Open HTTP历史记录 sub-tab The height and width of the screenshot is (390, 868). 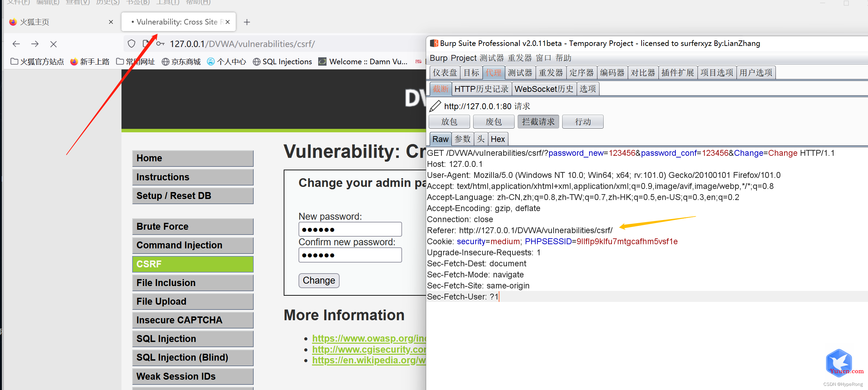[481, 89]
